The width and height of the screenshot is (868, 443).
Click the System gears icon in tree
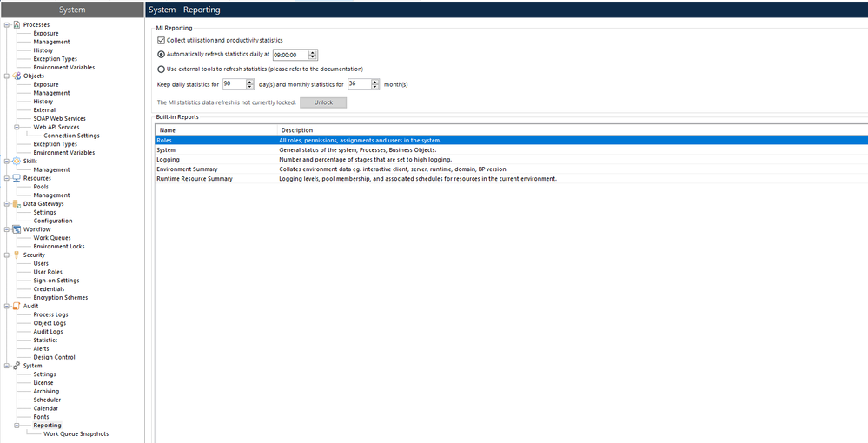coord(17,366)
